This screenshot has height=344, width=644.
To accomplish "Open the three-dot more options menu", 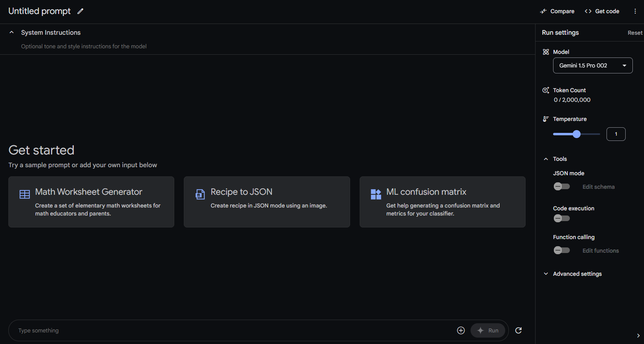I will (635, 11).
